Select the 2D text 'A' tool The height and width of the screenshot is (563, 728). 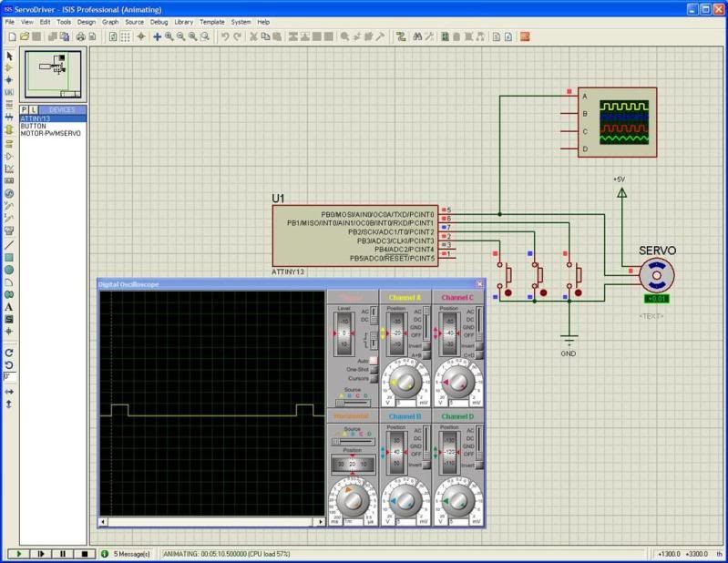tap(9, 307)
